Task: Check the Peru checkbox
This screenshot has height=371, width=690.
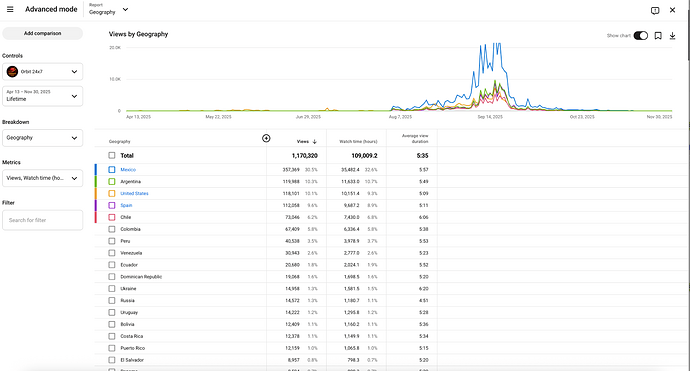Action: (x=112, y=241)
